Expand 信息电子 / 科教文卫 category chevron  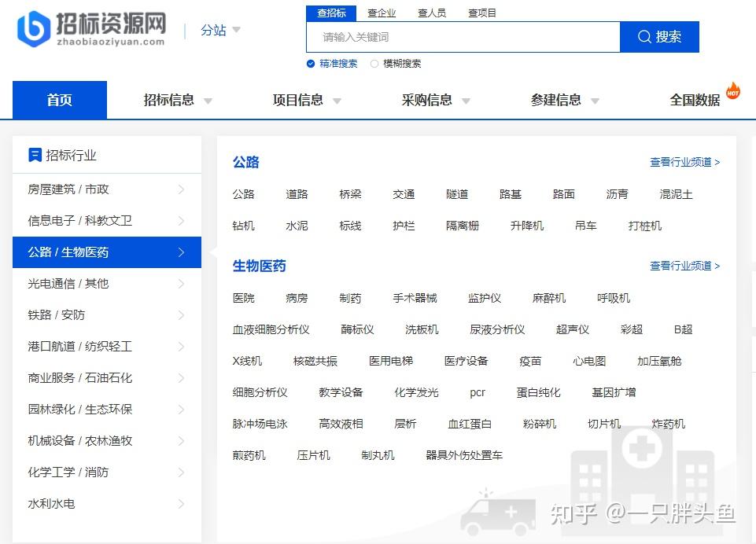click(181, 221)
